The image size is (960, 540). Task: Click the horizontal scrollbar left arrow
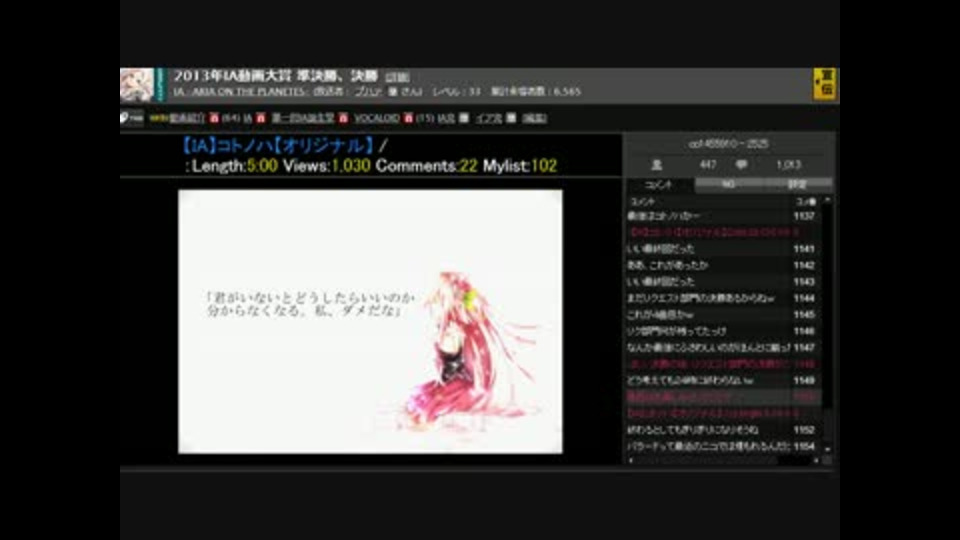[631, 460]
